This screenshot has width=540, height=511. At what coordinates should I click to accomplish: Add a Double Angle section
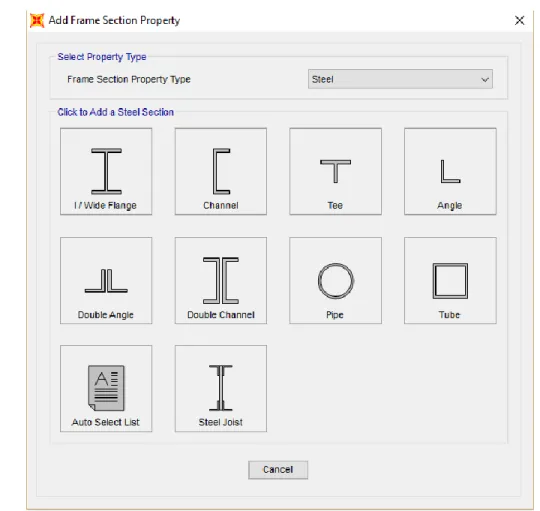pyautogui.click(x=106, y=280)
